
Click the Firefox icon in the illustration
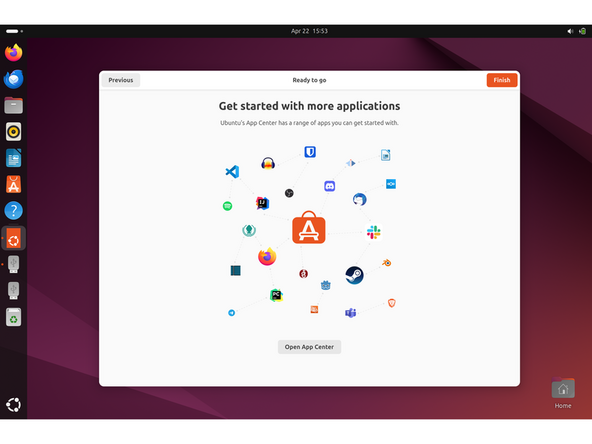267,257
